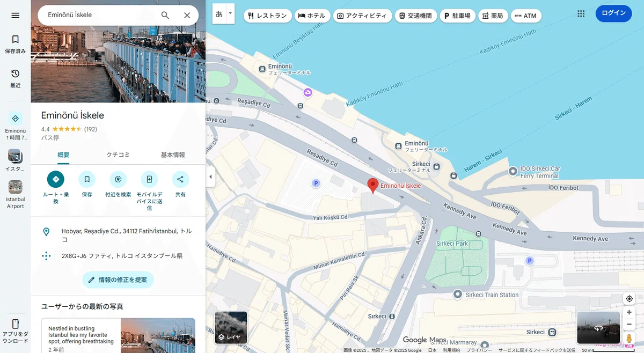Filter map by 薬局
The width and height of the screenshot is (644, 353).
tap(493, 16)
